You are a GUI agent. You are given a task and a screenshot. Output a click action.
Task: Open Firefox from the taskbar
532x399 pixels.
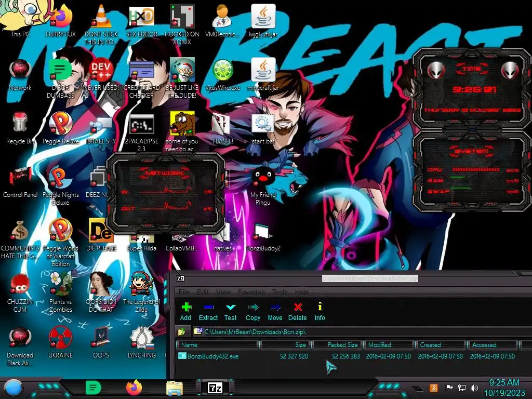click(134, 388)
